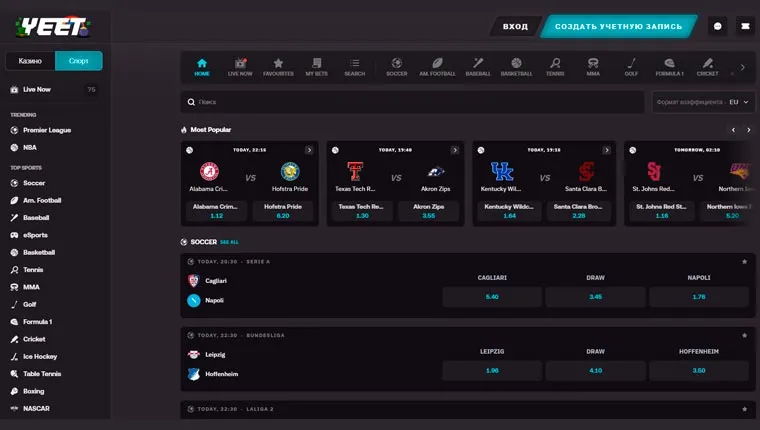
Task: Open Tennis in the sidebar
Action: (x=33, y=270)
